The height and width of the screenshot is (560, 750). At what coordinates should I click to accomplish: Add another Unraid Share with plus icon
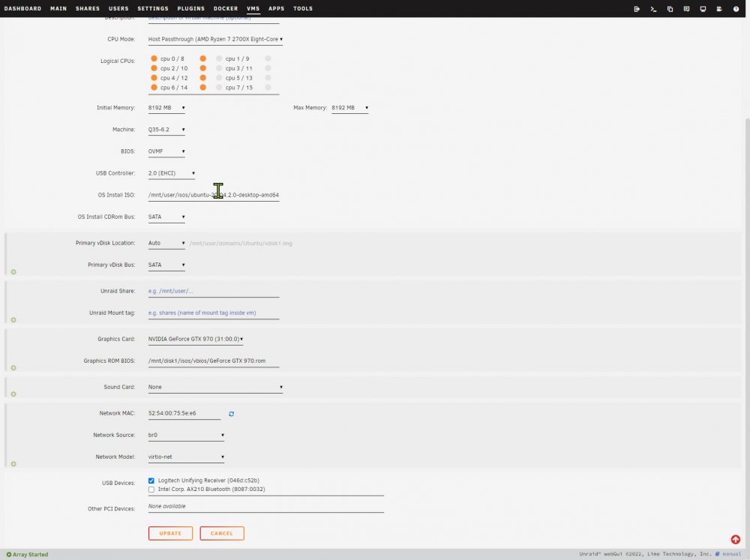point(13,320)
